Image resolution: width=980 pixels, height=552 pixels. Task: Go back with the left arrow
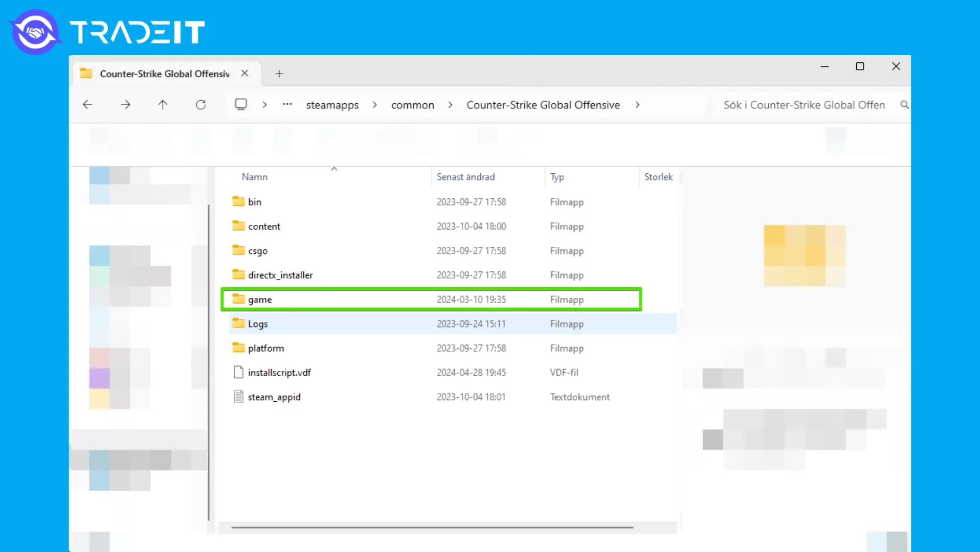click(87, 105)
